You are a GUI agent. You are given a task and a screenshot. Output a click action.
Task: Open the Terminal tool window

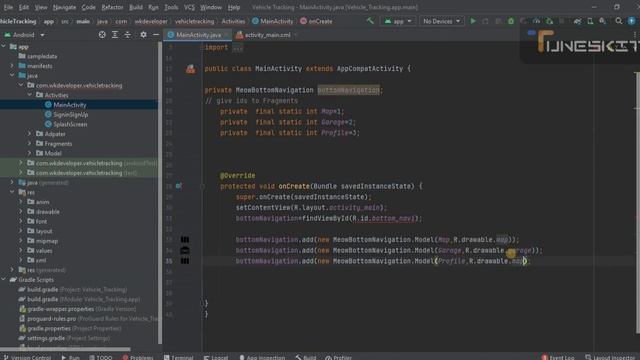[x=178, y=357]
